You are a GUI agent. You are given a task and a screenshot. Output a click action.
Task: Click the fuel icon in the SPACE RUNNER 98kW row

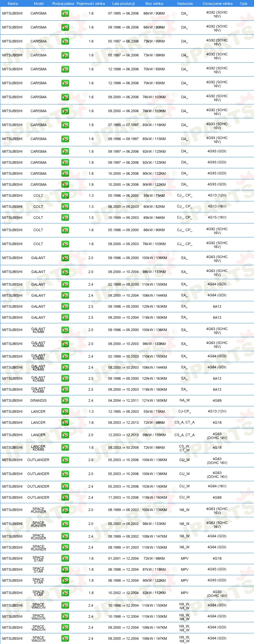(65, 524)
